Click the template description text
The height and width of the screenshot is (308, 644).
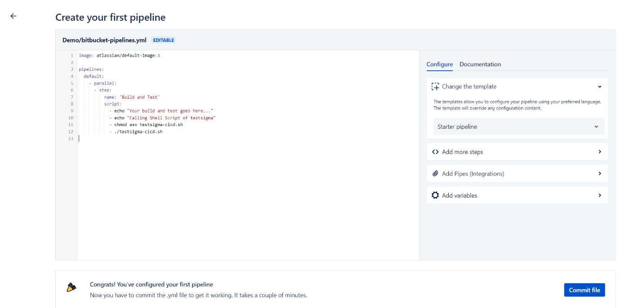[x=517, y=105]
